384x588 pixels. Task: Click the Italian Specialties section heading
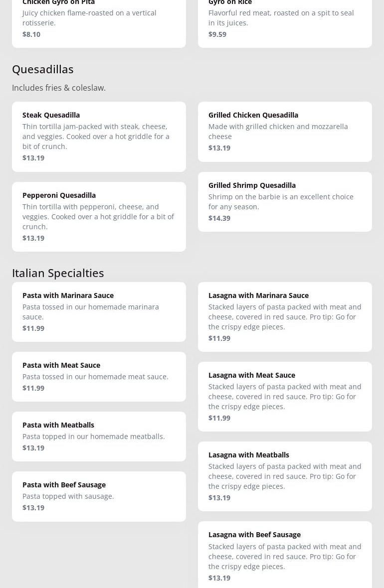(58, 273)
